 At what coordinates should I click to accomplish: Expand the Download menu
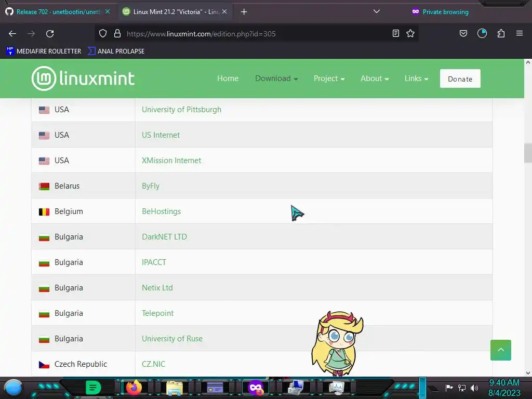pos(276,78)
